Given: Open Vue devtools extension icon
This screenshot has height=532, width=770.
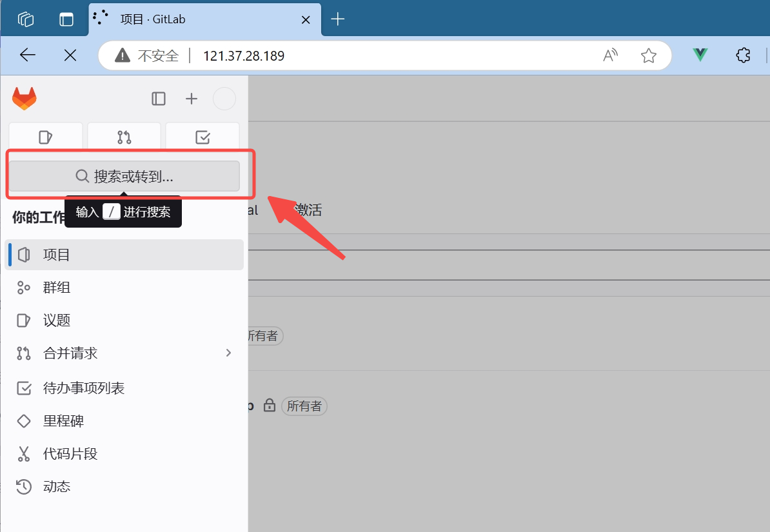Looking at the screenshot, I should coord(700,55).
